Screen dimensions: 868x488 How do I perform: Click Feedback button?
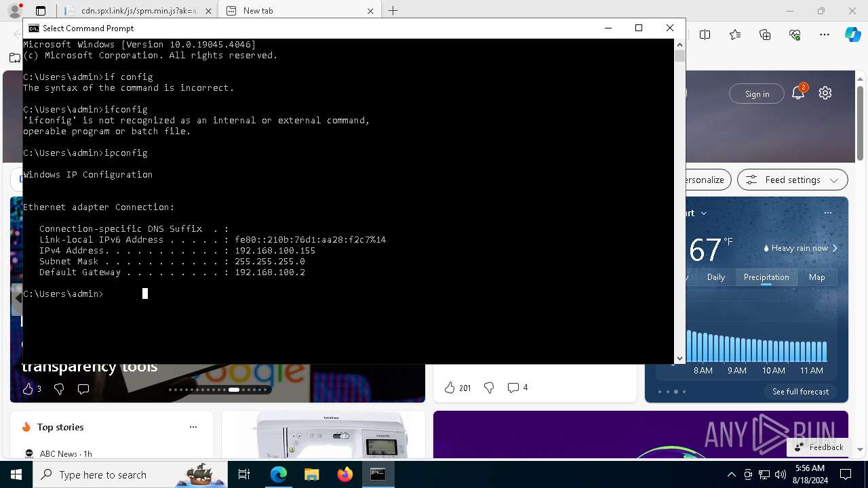tap(818, 447)
